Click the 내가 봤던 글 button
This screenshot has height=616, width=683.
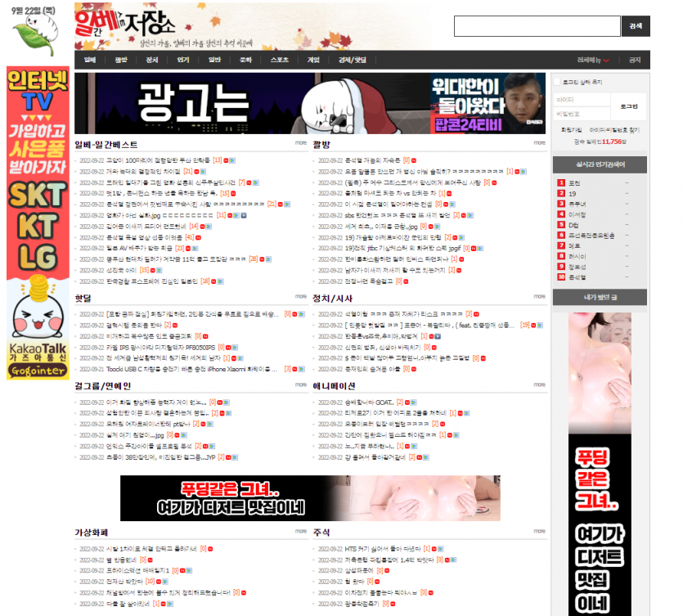(600, 298)
